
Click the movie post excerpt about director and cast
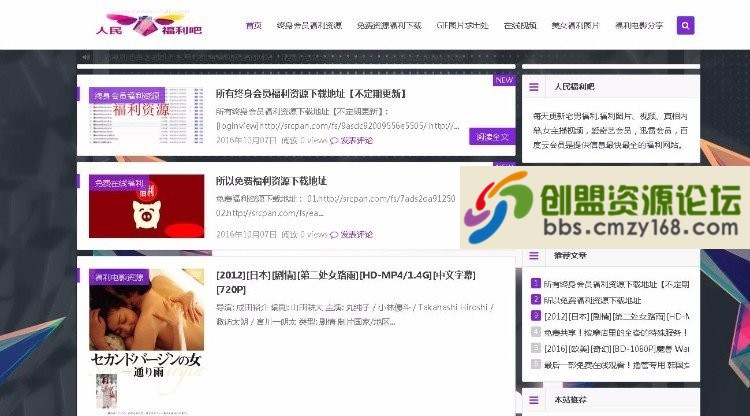coord(355,315)
